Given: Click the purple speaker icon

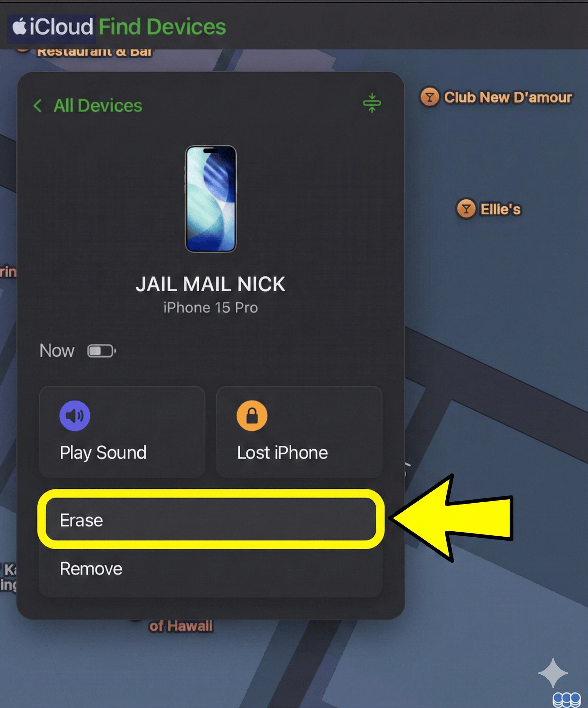Looking at the screenshot, I should (x=75, y=415).
